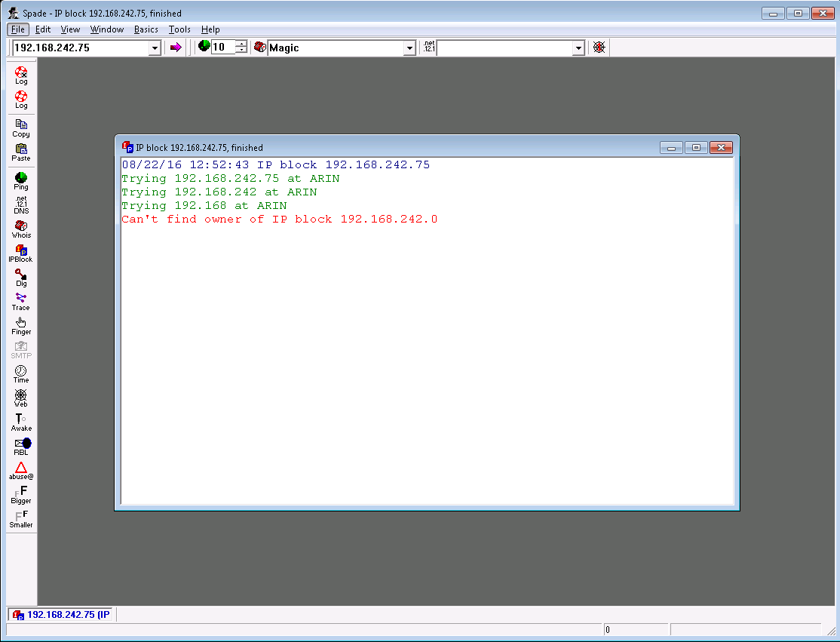Select the IPBlock tool in sidebar

(x=21, y=253)
